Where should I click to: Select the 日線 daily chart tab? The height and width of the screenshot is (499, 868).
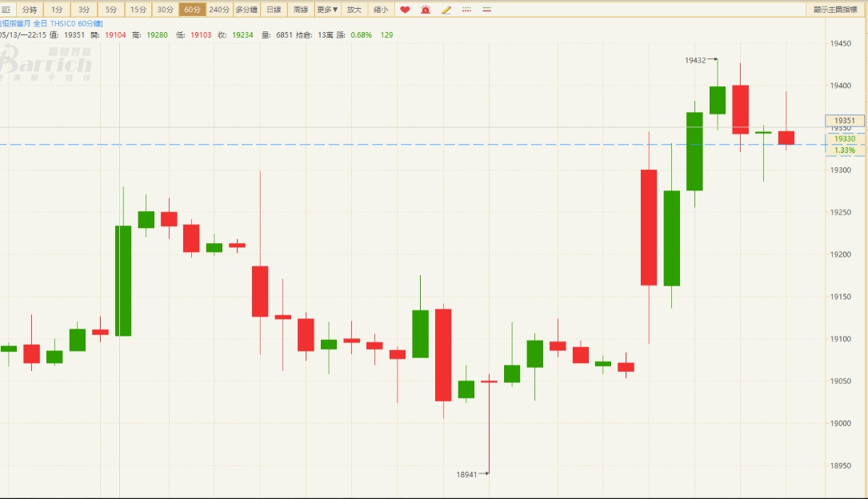[274, 10]
